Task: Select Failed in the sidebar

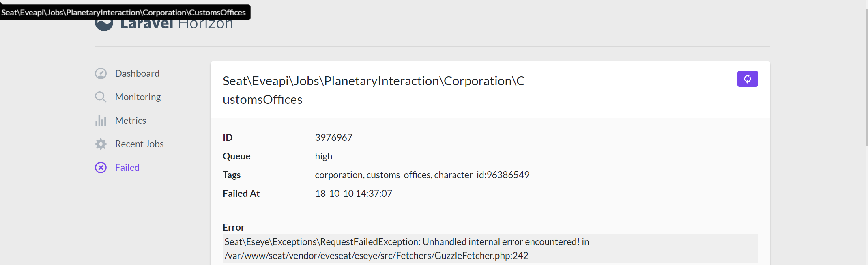Action: (x=127, y=167)
